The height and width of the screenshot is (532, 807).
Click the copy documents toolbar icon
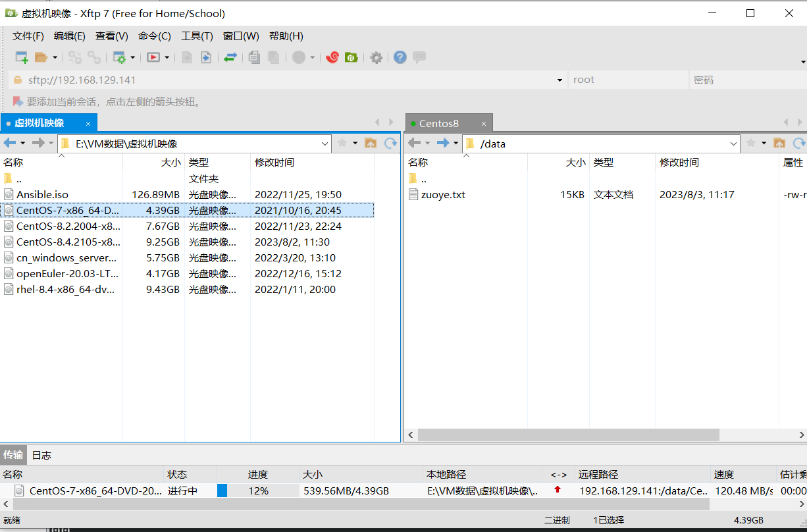point(255,57)
